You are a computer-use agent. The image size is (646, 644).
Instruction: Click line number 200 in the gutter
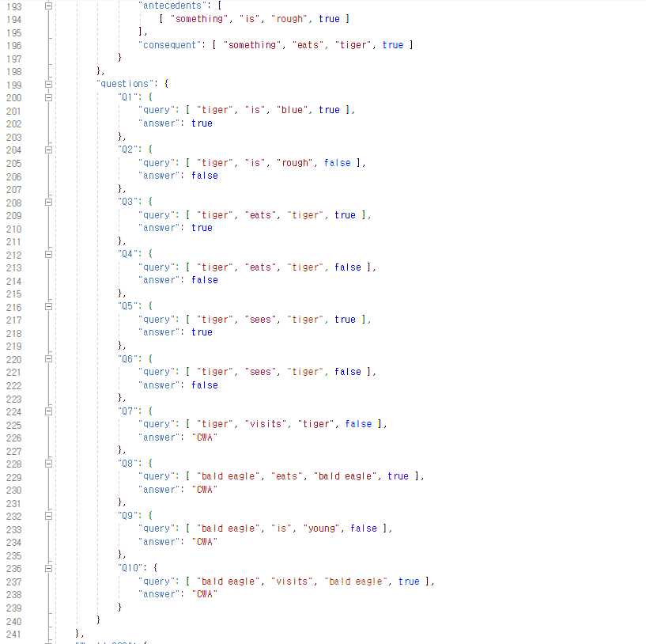(x=13, y=97)
